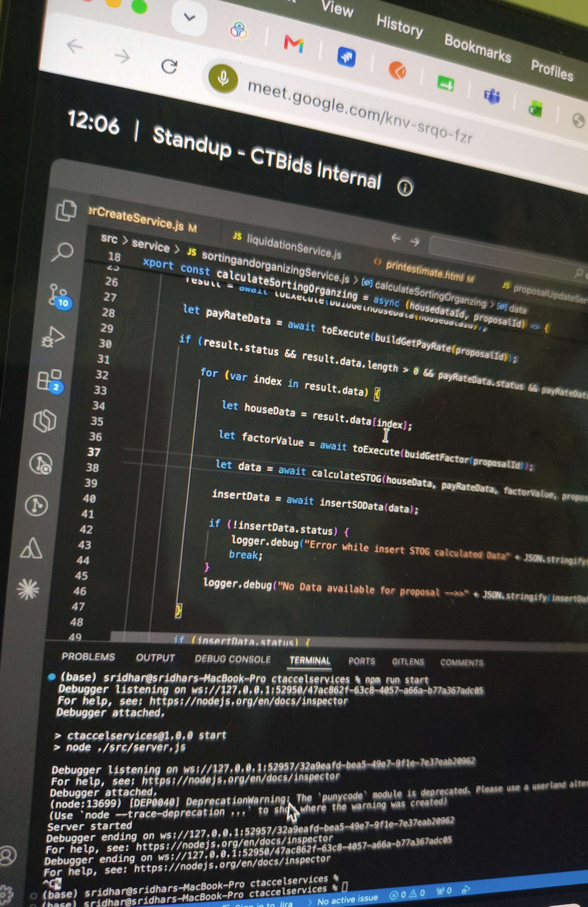Open the blue square bookmark icon
The width and height of the screenshot is (588, 907).
click(346, 57)
